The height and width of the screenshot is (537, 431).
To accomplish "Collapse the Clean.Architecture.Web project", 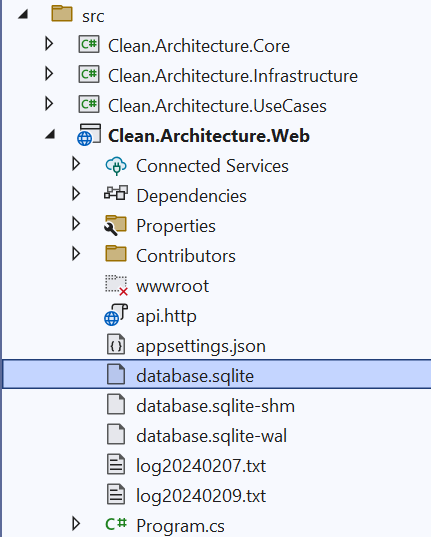I will tap(50, 134).
